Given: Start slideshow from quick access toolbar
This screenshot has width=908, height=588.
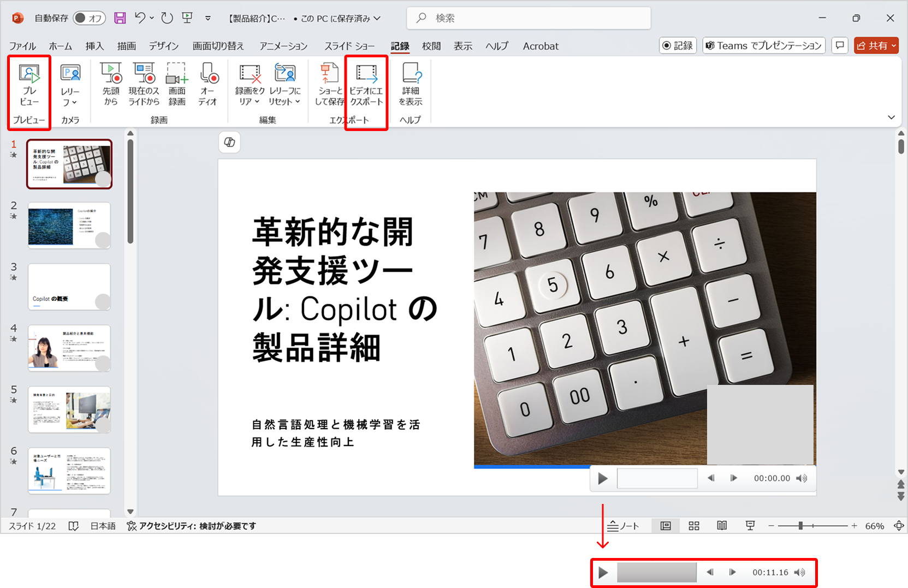Looking at the screenshot, I should (x=187, y=18).
